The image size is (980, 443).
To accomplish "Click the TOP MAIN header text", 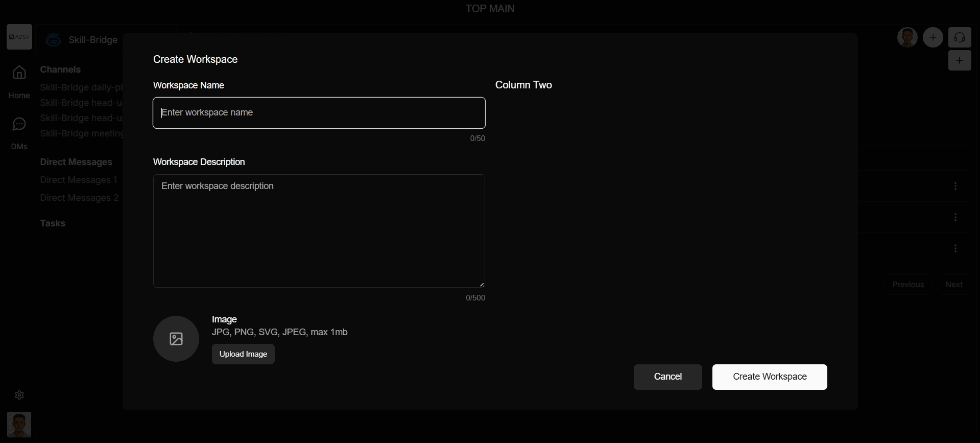I will (490, 9).
